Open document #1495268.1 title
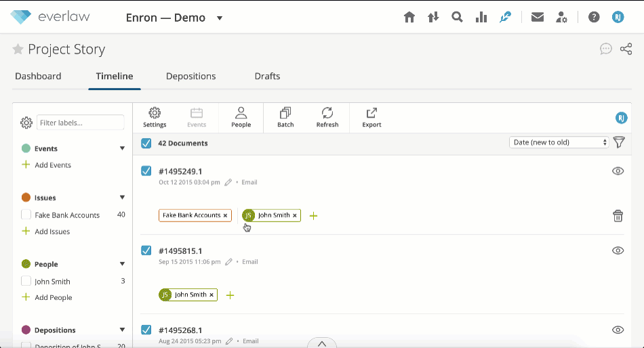This screenshot has height=348, width=644. click(x=180, y=330)
